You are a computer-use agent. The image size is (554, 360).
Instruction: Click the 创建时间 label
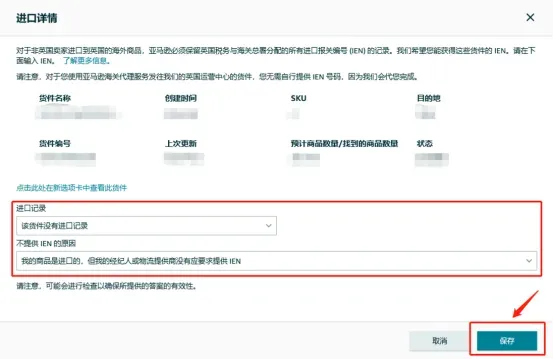click(181, 98)
